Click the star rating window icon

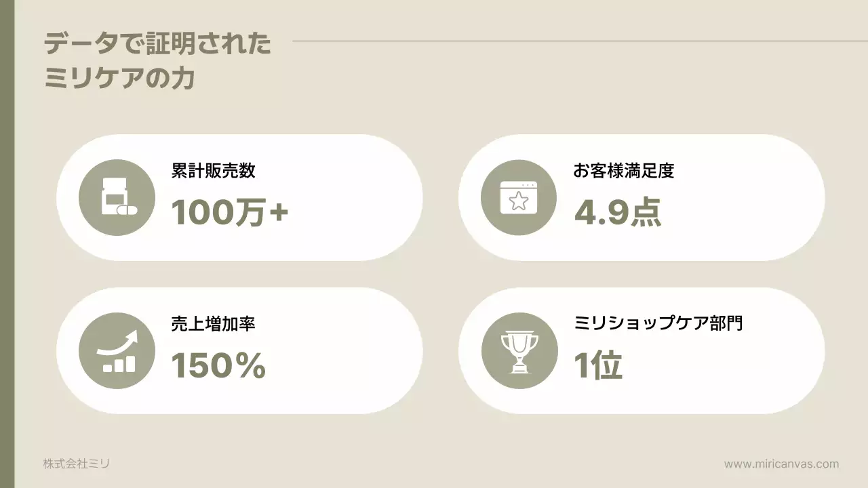pos(518,197)
